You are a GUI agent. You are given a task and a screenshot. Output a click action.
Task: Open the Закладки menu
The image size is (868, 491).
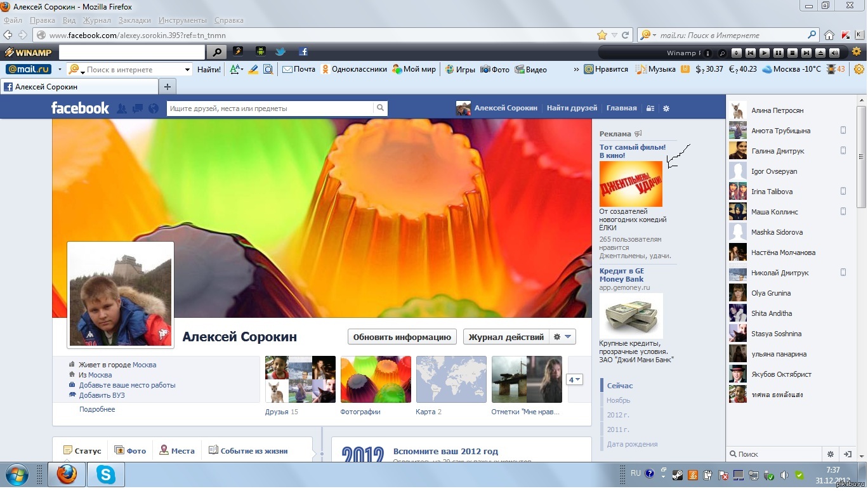coord(135,20)
